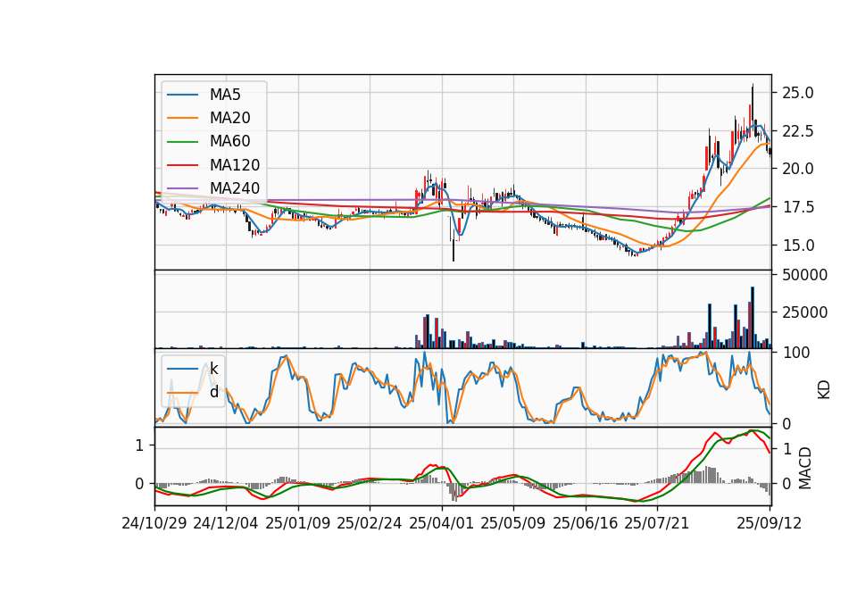This screenshot has width=857, height=616.
Task: Click the MA20 legend label
Action: (229, 118)
